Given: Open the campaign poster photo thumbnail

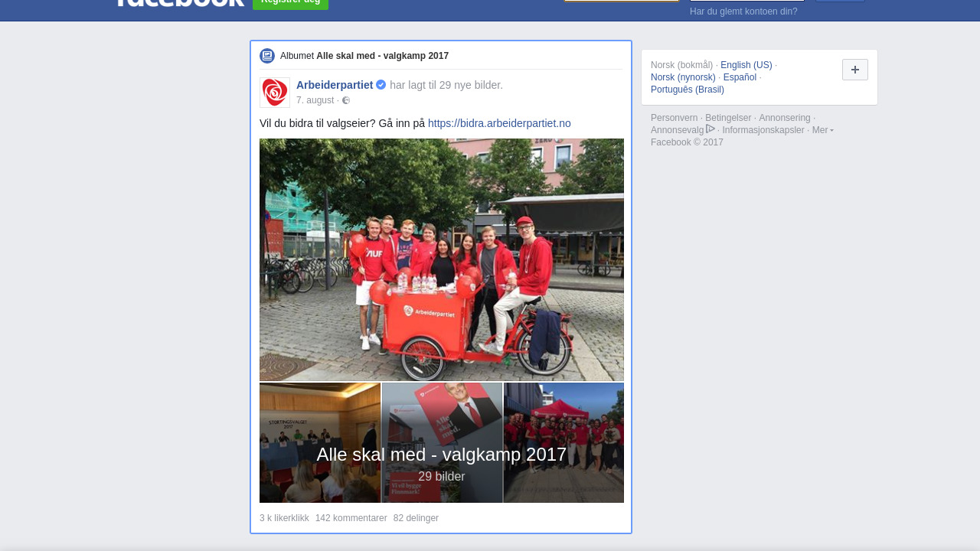Looking at the screenshot, I should (442, 442).
